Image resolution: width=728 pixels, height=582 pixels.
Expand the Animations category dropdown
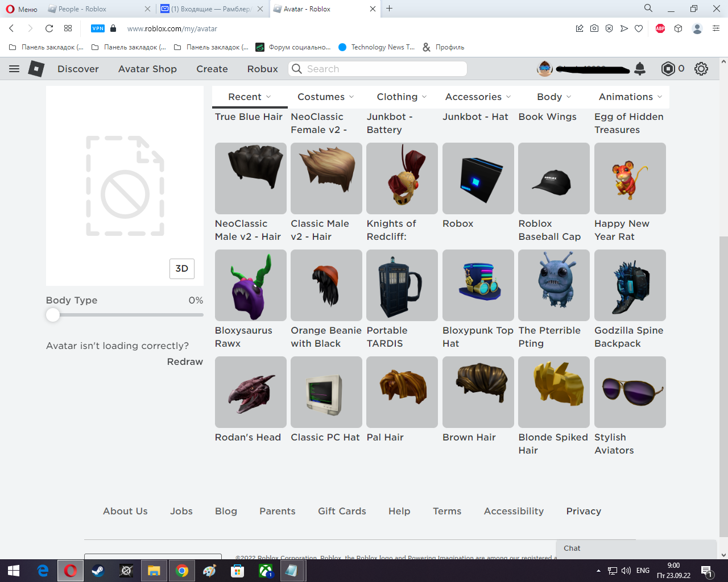tap(630, 97)
